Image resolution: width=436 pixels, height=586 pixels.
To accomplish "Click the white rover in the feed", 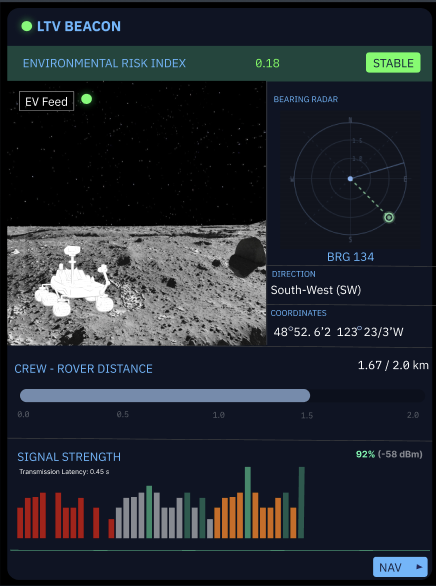I will [x=74, y=280].
